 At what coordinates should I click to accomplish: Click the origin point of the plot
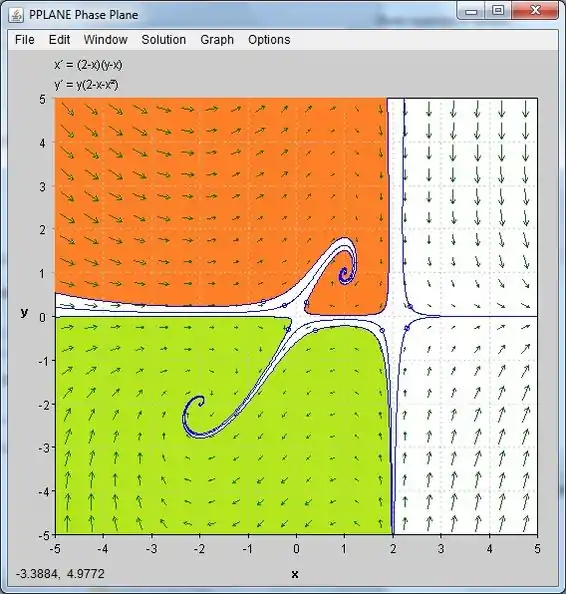click(297, 316)
